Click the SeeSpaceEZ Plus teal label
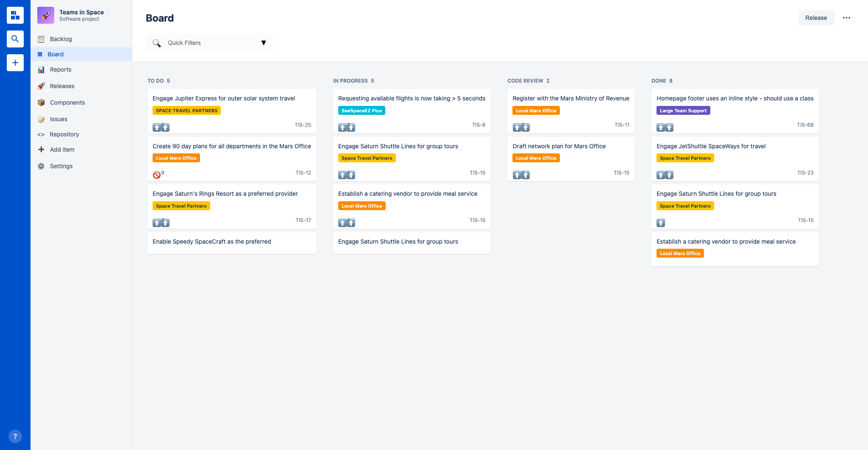 (x=362, y=111)
